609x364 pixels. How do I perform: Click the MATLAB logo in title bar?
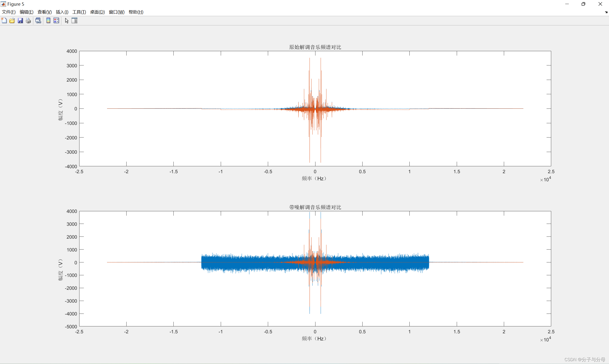[3, 4]
